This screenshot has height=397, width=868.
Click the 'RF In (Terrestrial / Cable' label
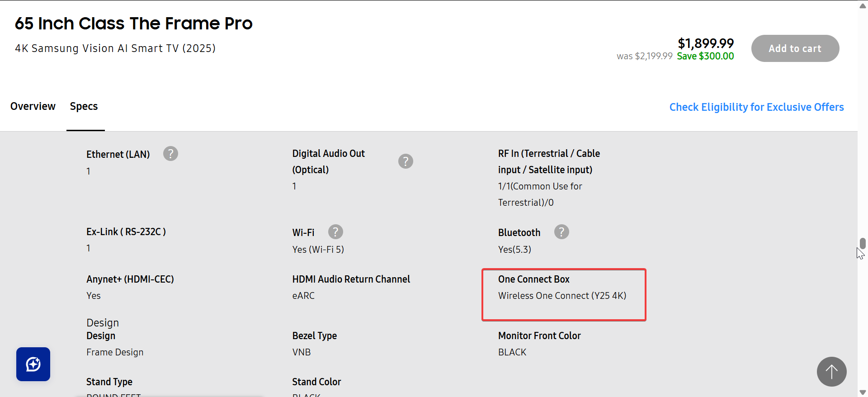pos(549,154)
